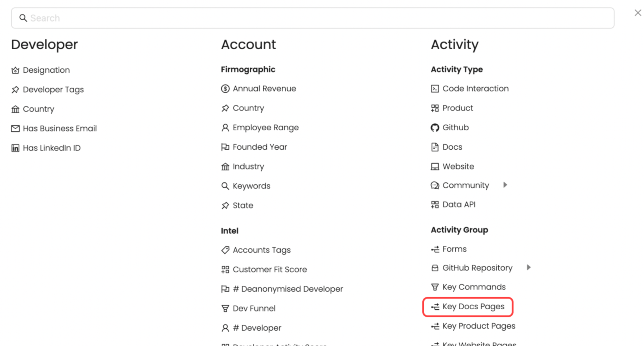
Task: Click the terminal icon for Code Interaction
Action: [435, 89]
